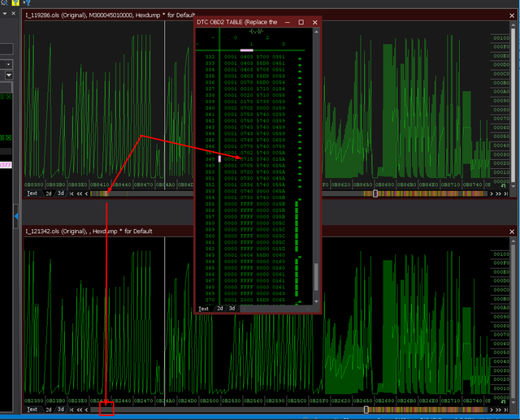This screenshot has height=420, width=520.
Task: Click the colored map overview bar in bottom hexdump
Action: click(288, 409)
